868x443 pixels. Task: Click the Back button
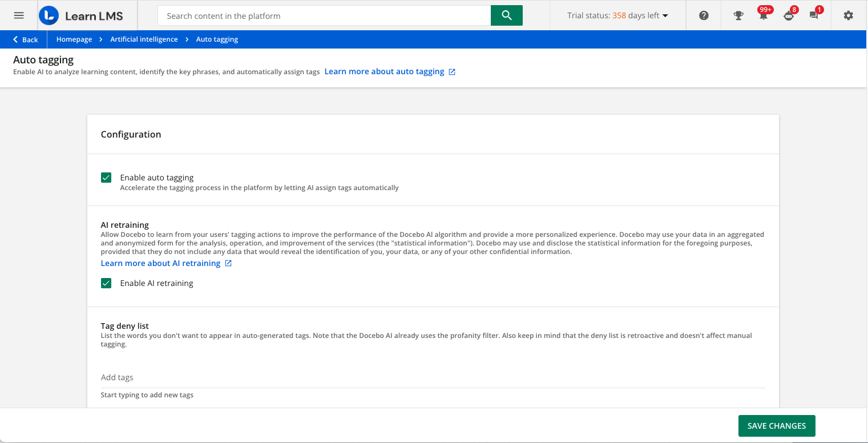(x=26, y=39)
